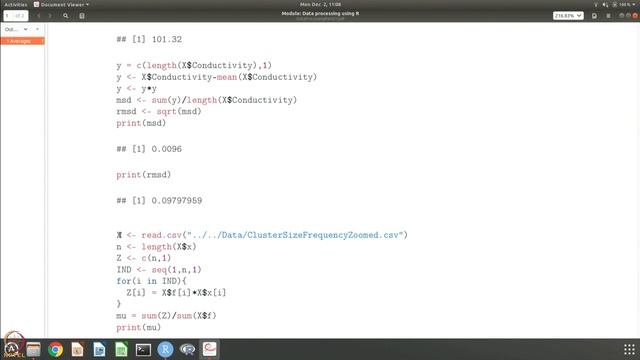Open the Outline sidebar dropdown

click(16, 29)
